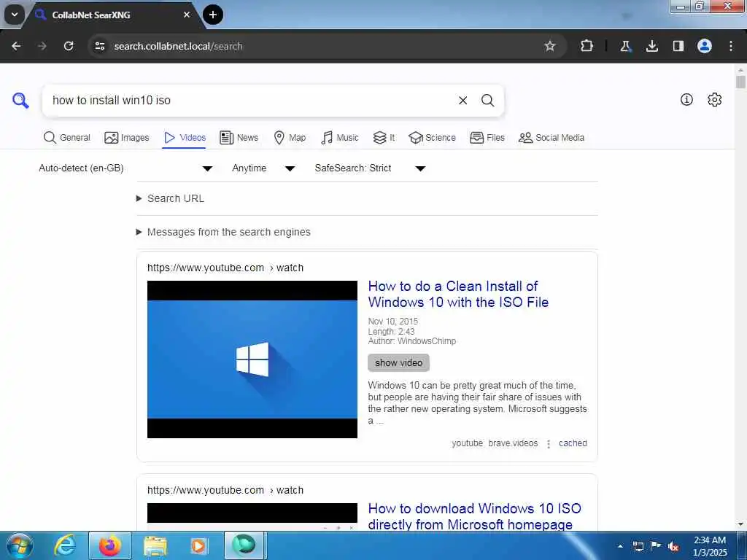Viewport: 747px width, 560px height.
Task: Reload the page
Action: tap(69, 46)
